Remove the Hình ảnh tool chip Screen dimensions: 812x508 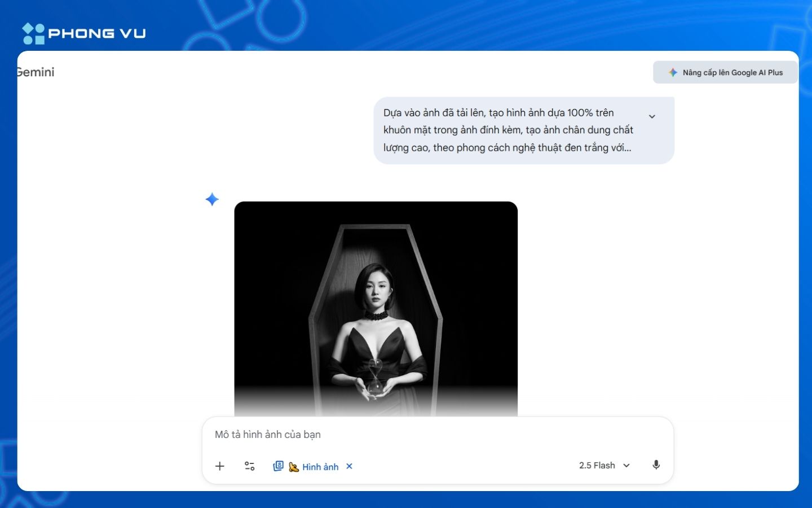point(349,466)
